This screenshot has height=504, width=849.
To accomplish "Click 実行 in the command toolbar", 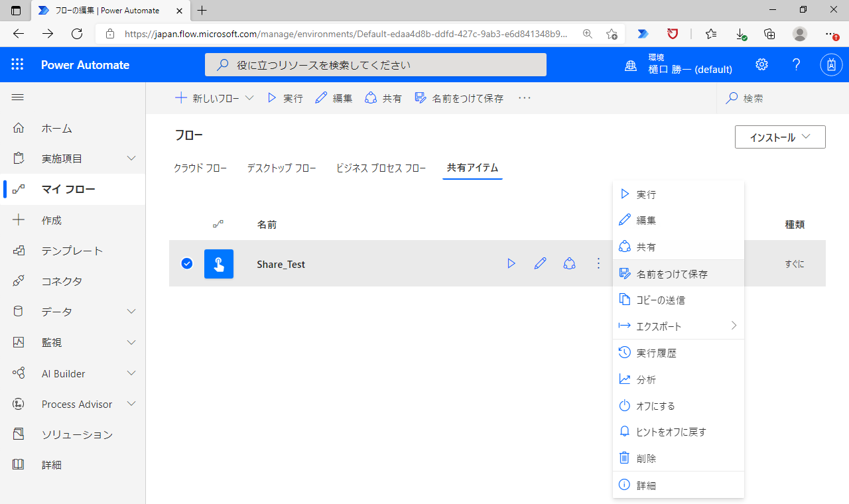I will (285, 98).
